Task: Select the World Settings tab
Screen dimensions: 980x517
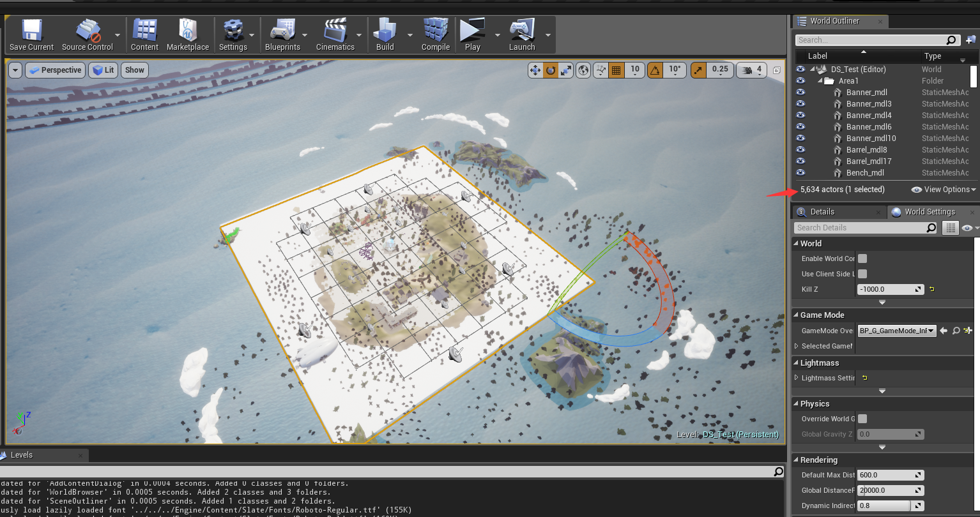Action: [930, 212]
